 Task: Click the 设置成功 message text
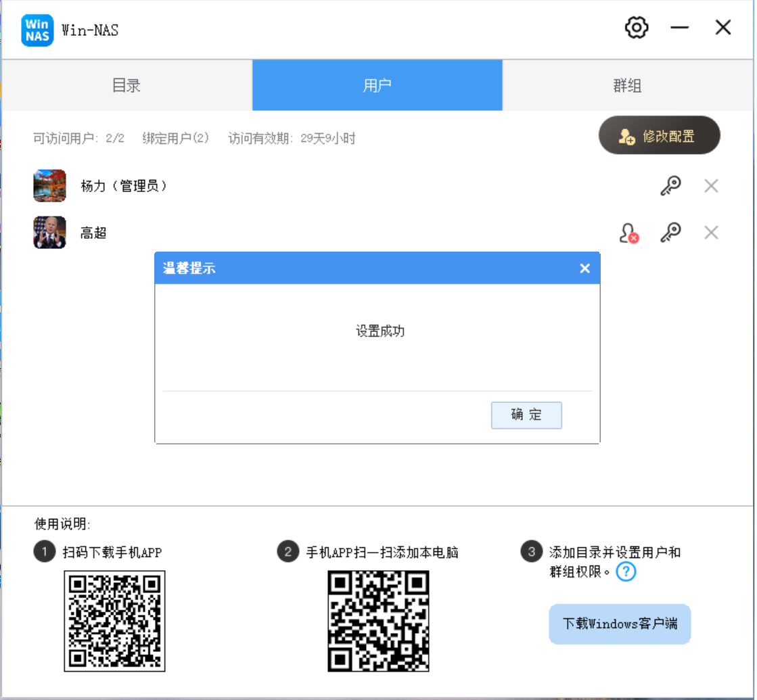pos(380,331)
